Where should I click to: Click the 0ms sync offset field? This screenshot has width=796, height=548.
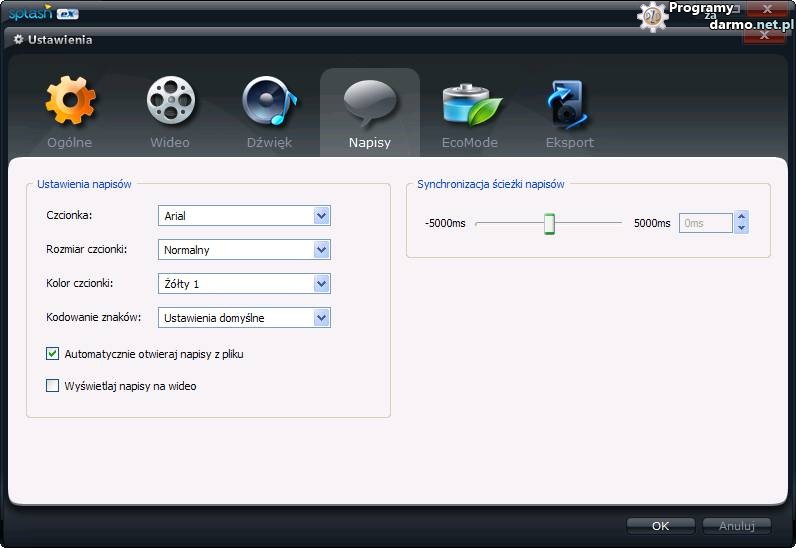tap(705, 223)
